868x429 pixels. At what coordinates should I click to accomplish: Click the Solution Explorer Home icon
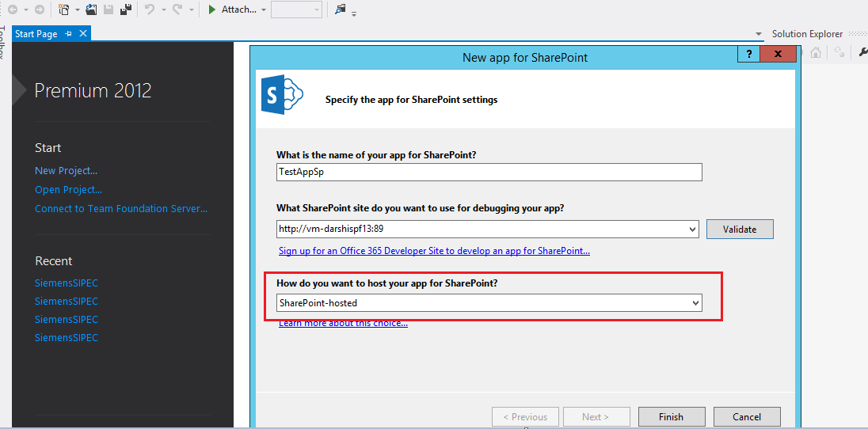pos(816,52)
